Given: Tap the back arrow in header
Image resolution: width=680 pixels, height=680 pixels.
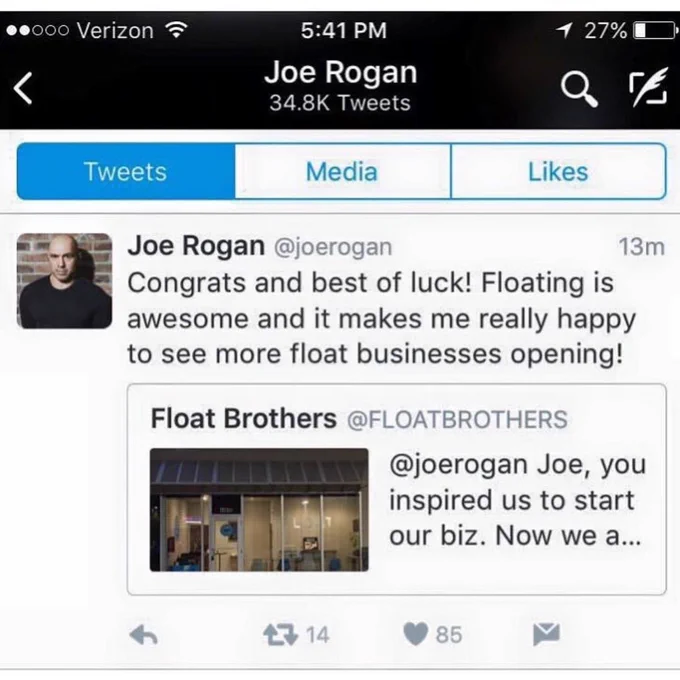Looking at the screenshot, I should pyautogui.click(x=23, y=88).
